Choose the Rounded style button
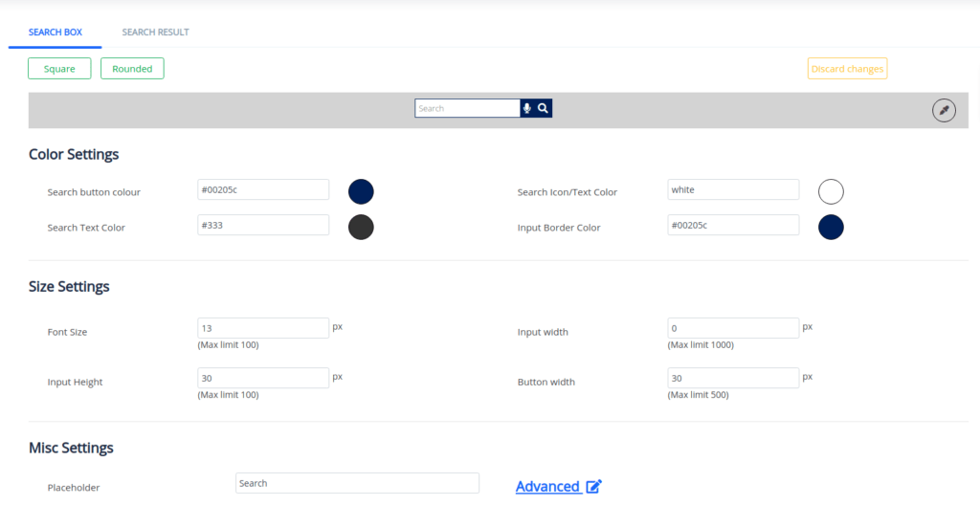The height and width of the screenshot is (527, 980). [x=132, y=69]
